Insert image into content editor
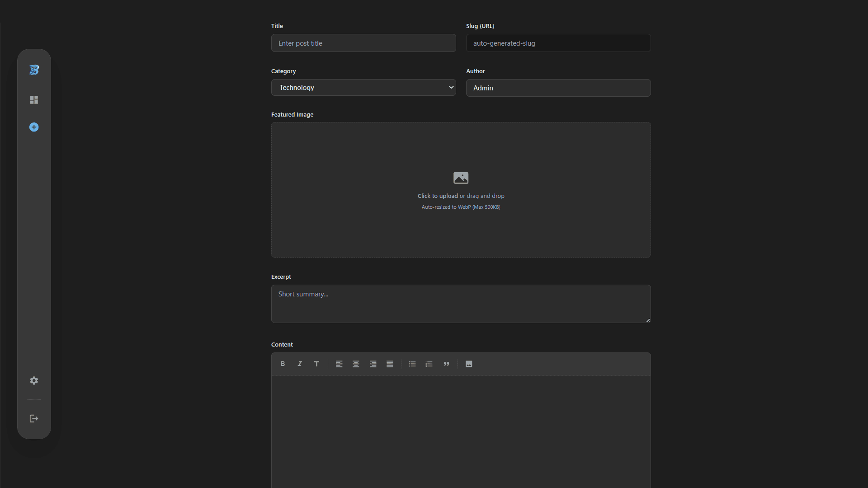 point(469,364)
